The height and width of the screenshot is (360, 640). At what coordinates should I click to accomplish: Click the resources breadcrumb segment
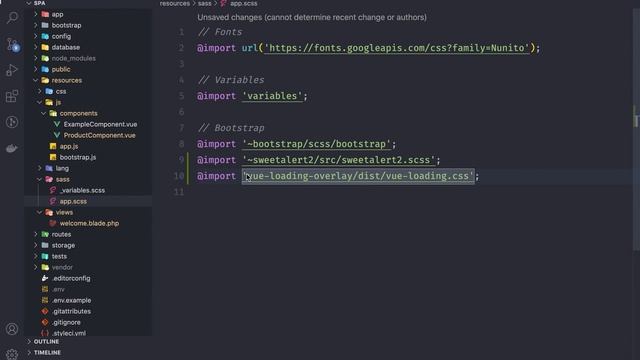click(x=175, y=4)
